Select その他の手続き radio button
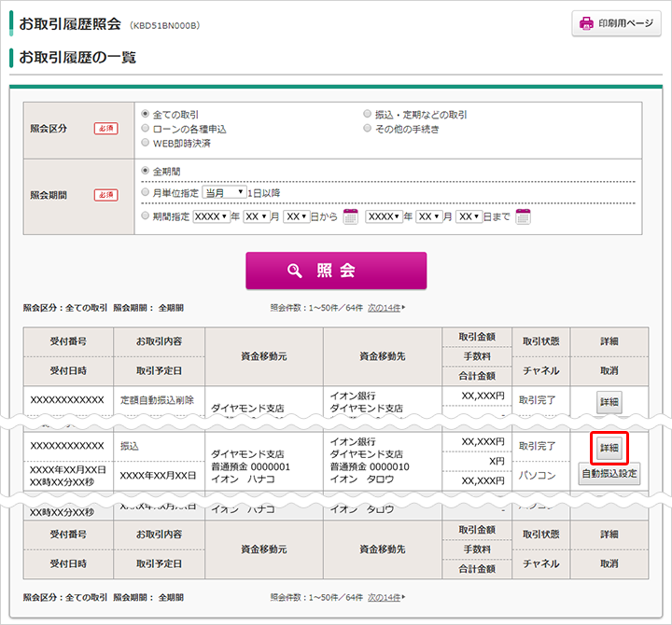 tap(368, 128)
